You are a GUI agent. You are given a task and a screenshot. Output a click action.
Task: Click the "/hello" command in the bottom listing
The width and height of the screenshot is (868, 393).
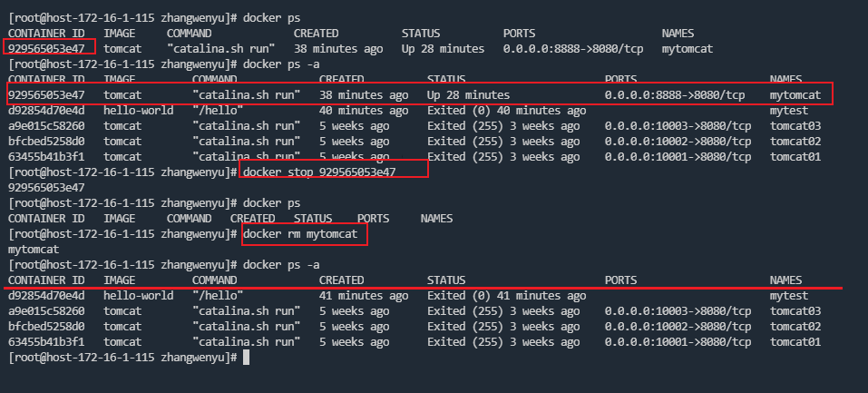pyautogui.click(x=218, y=295)
